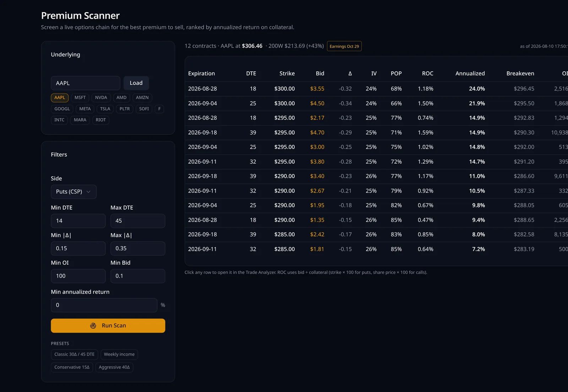Sort by the DTE column header
Screen dimensions: 568x392
tap(251, 73)
